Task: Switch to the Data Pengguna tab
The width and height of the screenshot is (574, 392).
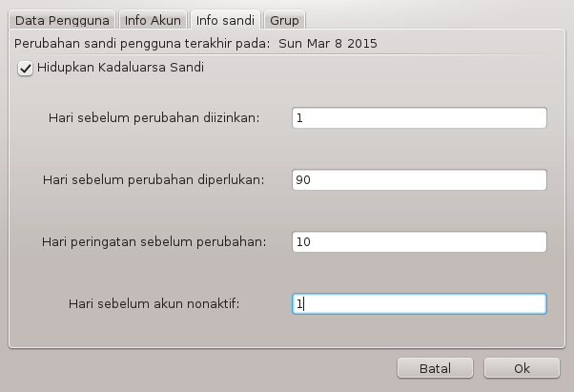Action: 62,20
